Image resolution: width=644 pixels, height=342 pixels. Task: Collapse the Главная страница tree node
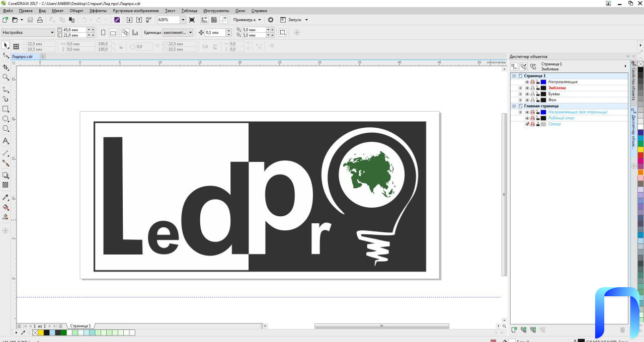[x=514, y=106]
